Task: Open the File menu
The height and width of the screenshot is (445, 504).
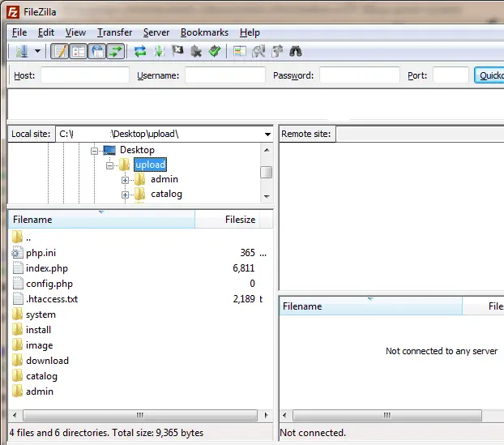Action: 19,32
